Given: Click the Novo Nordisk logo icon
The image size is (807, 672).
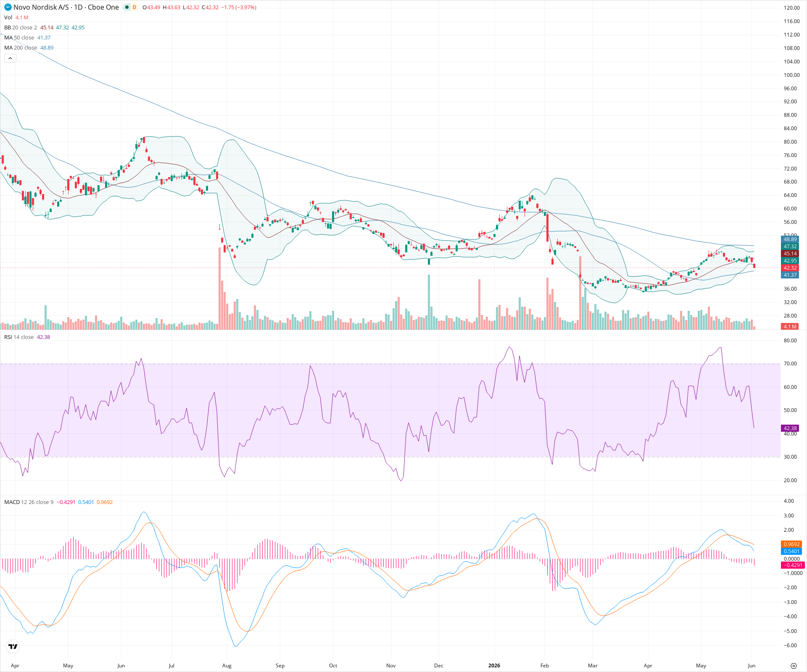Looking at the screenshot, I should [8, 7].
